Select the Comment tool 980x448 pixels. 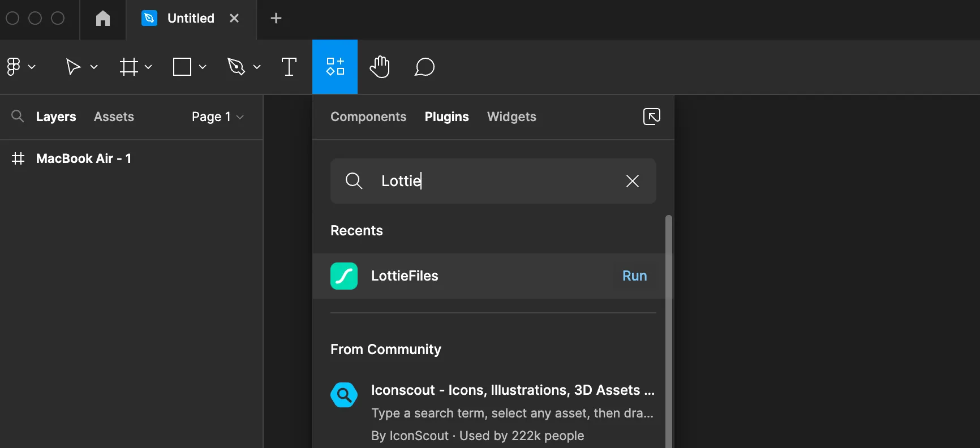click(x=424, y=67)
